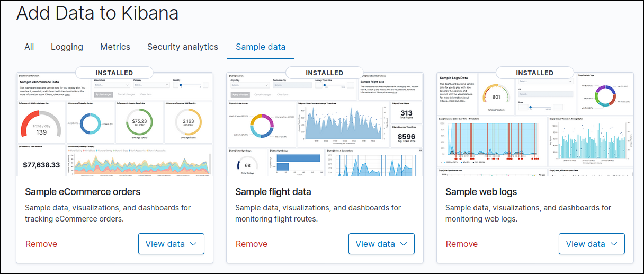The height and width of the screenshot is (274, 644).
Task: Click the Sample web logs preview image
Action: tap(535, 124)
